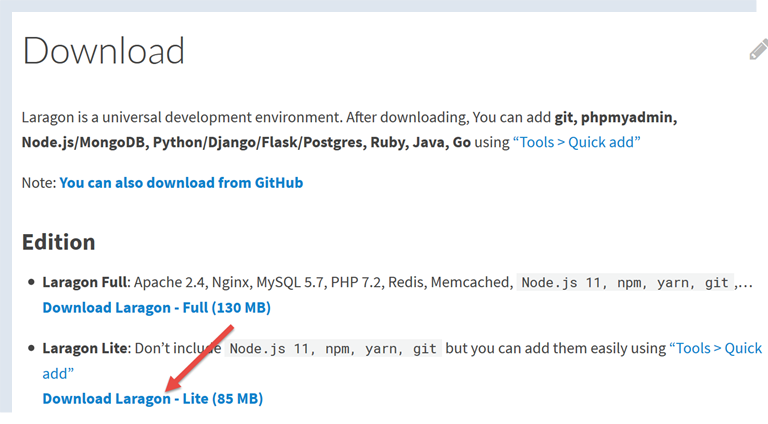Click the bold "Laragon Full" label
Screen dimensions: 768x424
85,283
